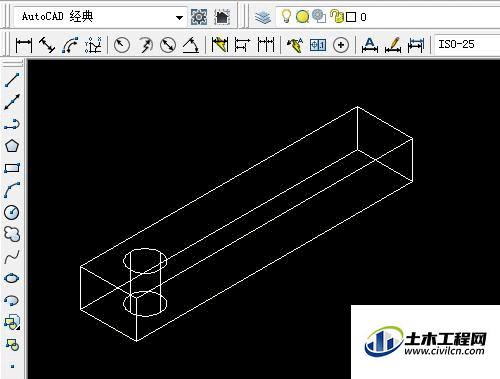Select the Polygon tool
Screen dimensions: 500x379
pos(12,146)
